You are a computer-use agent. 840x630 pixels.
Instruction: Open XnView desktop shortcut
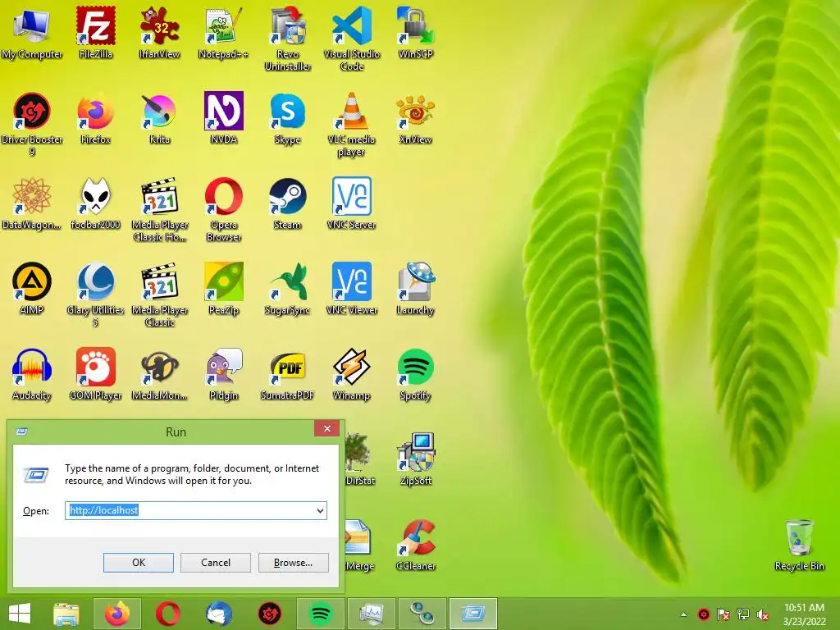[x=415, y=118]
